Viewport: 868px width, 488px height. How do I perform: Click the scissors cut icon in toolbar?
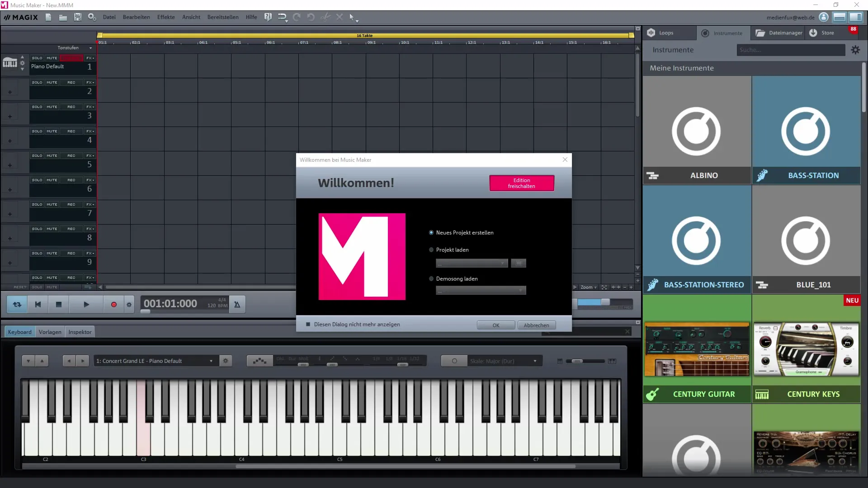tap(325, 17)
